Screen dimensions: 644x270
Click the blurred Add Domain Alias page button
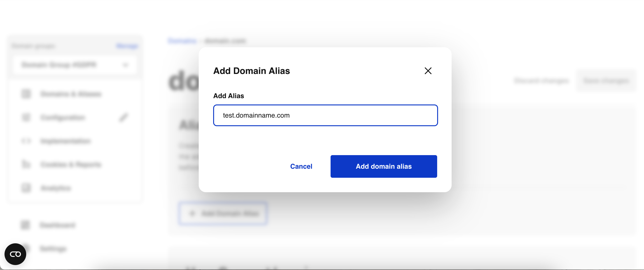[223, 213]
